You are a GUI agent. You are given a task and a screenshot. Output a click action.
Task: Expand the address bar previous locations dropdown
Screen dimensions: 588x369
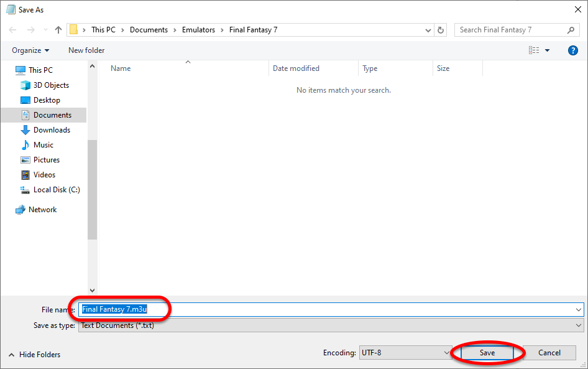(x=428, y=30)
